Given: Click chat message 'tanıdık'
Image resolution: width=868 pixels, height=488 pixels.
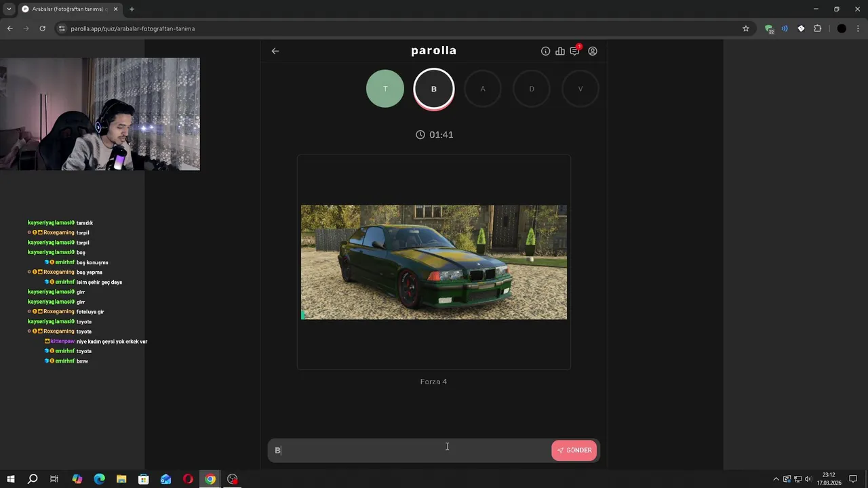Looking at the screenshot, I should point(85,223).
